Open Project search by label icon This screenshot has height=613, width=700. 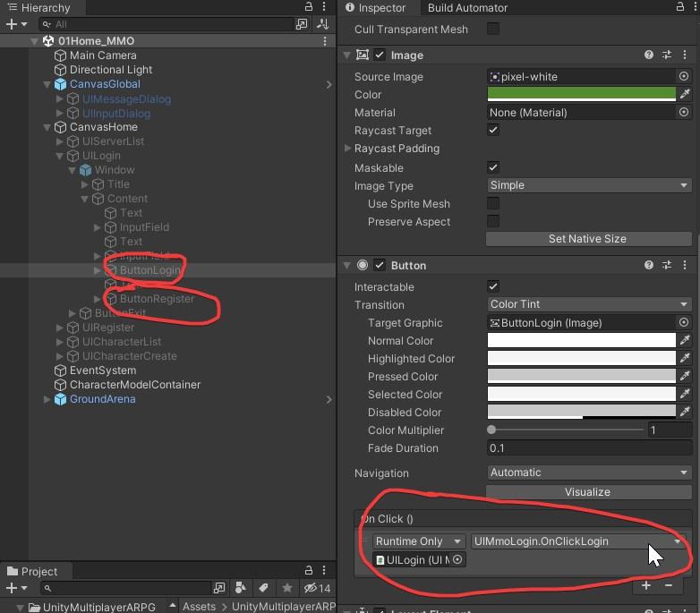pos(263,588)
